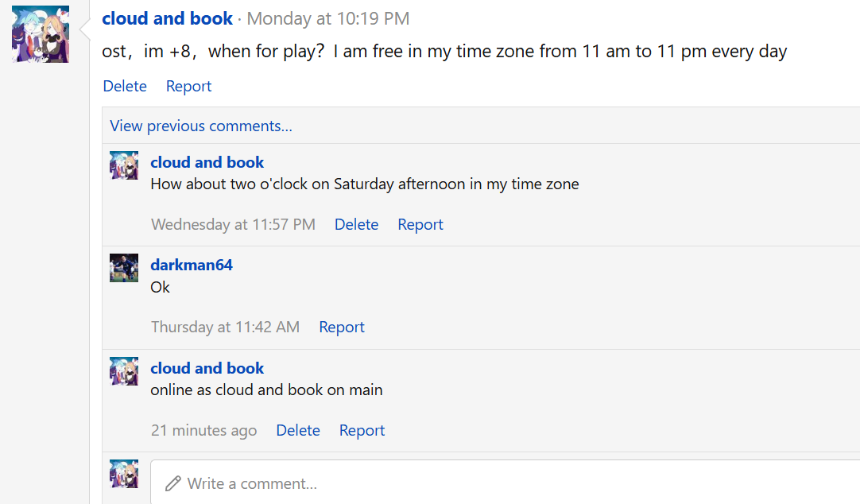Screen dimensions: 860x504
Task: Report the comment from 21 minutes ago
Action: click(362, 430)
